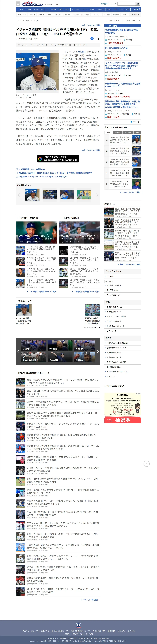Click the external link icon beside MLB公認 calendar
The height and width of the screenshot is (644, 157).
17,173
